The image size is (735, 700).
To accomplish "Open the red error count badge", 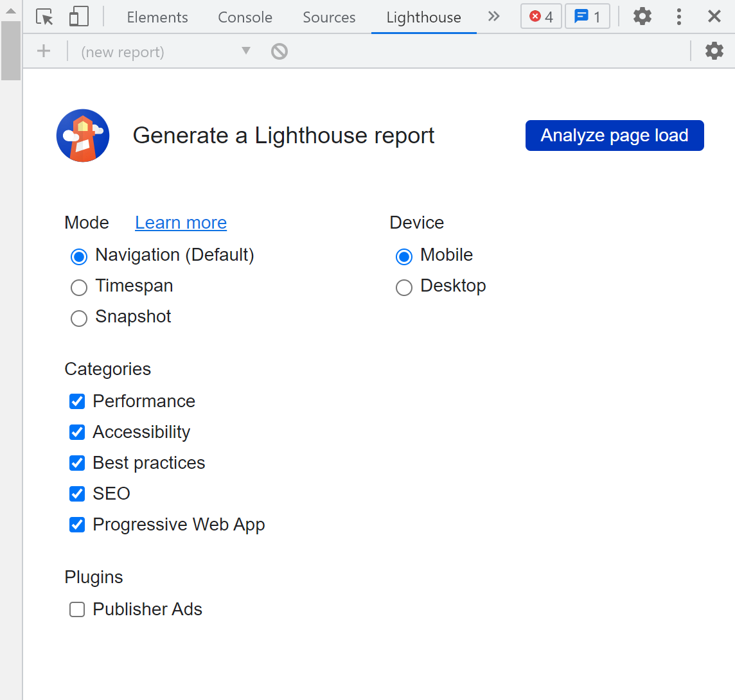I will (x=541, y=17).
